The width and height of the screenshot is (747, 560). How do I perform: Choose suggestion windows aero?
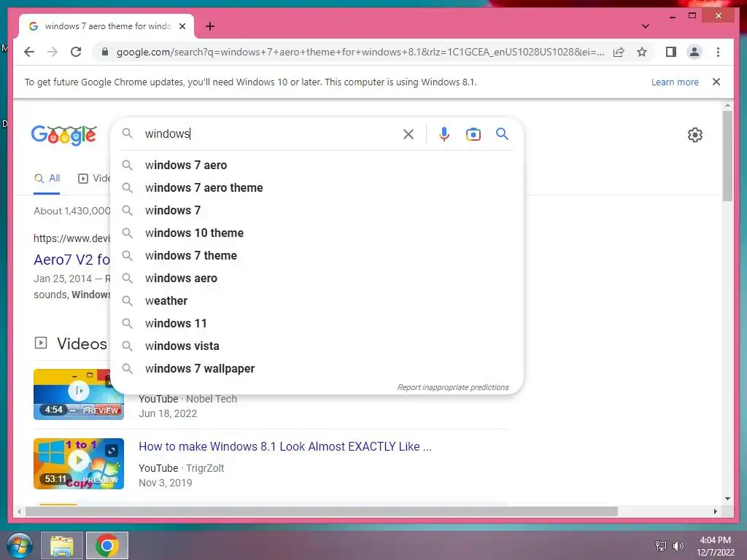tap(317, 278)
